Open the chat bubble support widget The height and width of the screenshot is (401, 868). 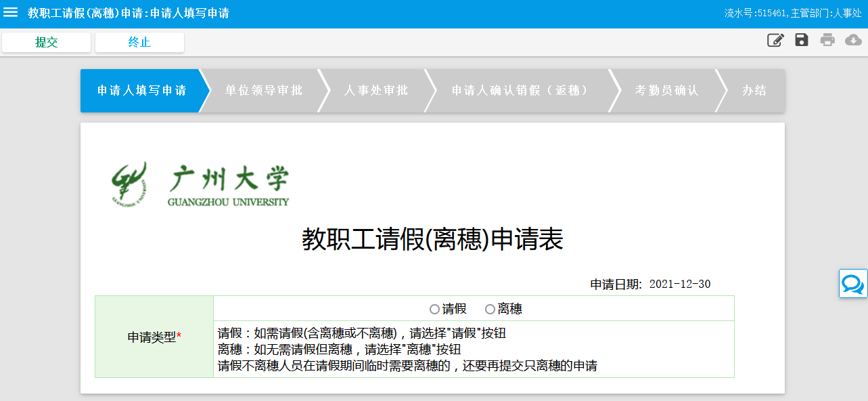(x=853, y=284)
